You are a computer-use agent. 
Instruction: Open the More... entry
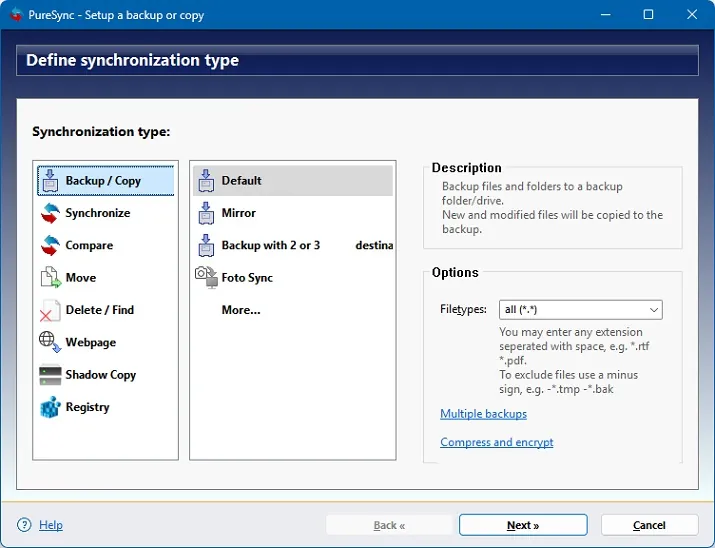[x=241, y=310]
